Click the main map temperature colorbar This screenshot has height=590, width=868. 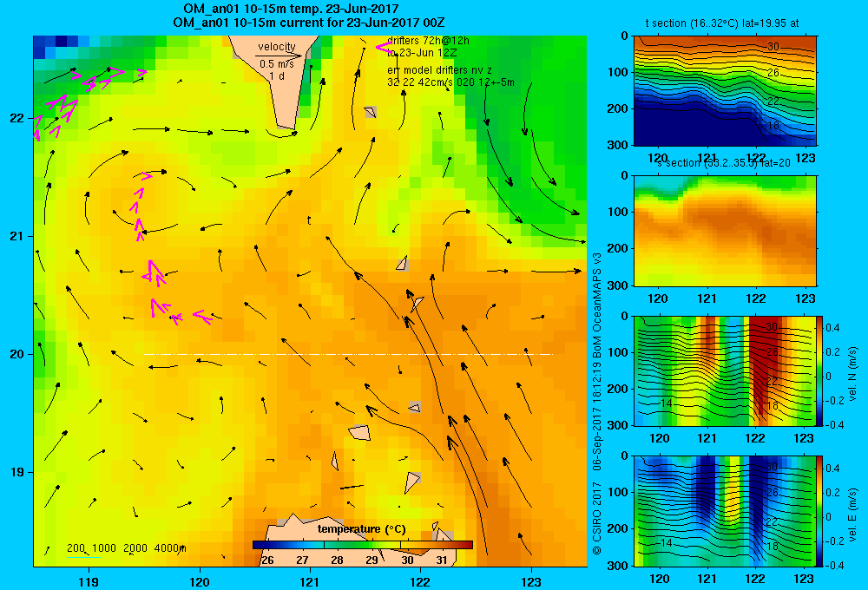[x=363, y=545]
